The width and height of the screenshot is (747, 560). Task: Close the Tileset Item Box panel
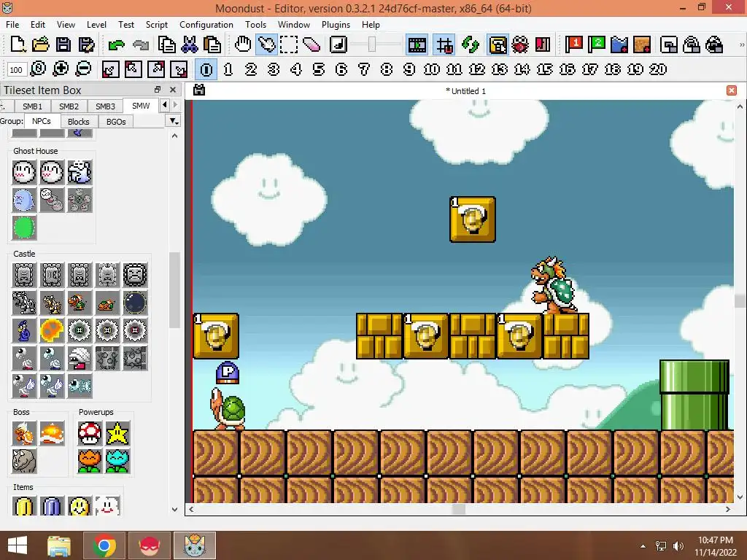(173, 90)
